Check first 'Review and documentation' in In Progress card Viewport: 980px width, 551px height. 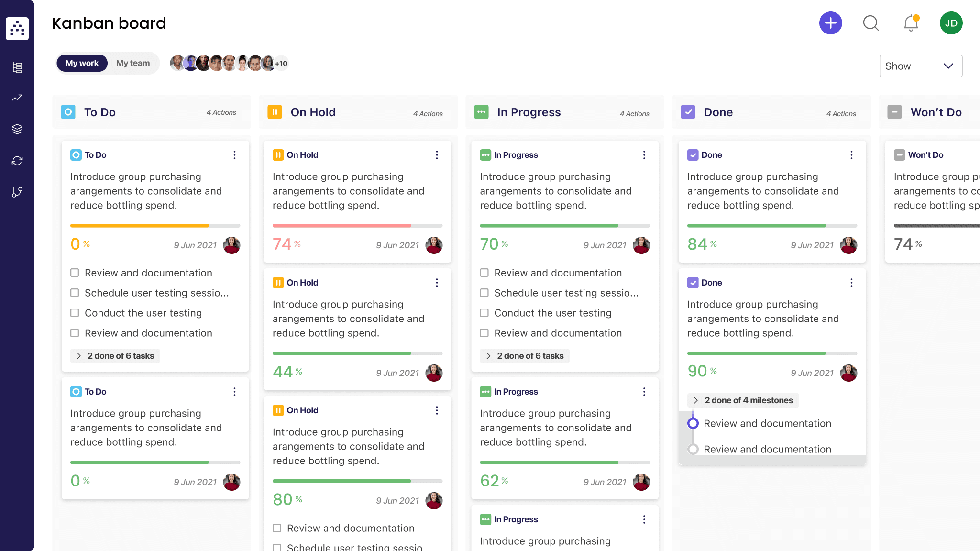click(484, 273)
